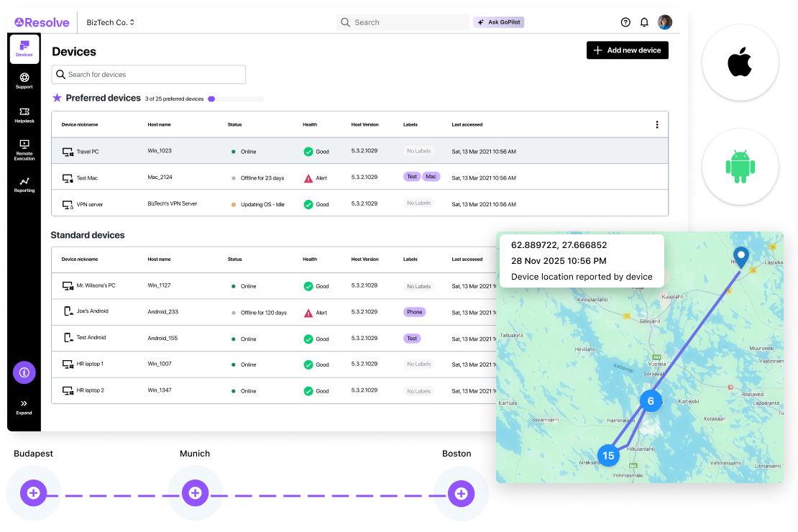Viewport: 798px width, 532px height.
Task: Open the BizTech Co. company switcher
Action: [x=110, y=22]
